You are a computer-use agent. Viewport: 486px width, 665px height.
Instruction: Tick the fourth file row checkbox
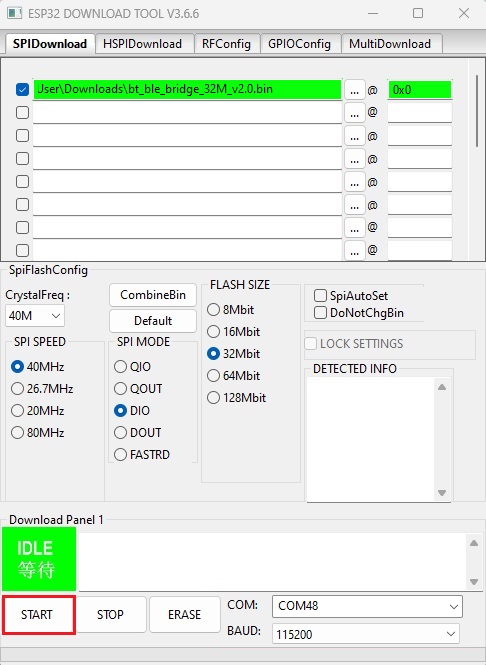(x=22, y=159)
